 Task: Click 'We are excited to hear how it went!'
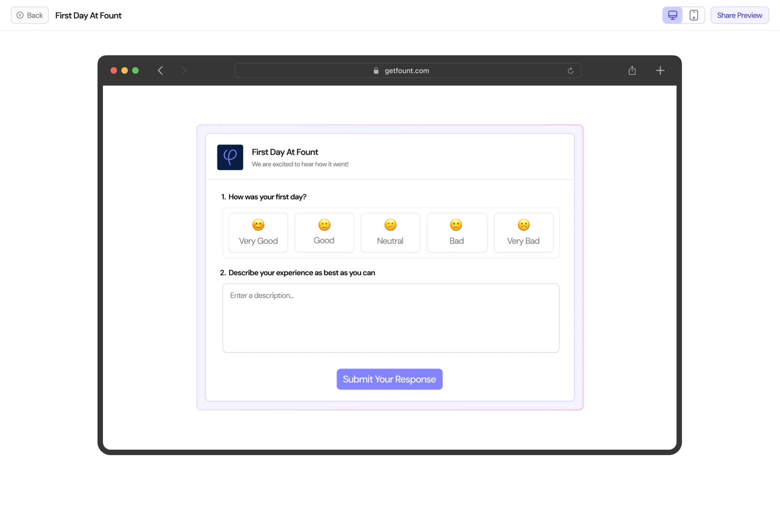[300, 164]
